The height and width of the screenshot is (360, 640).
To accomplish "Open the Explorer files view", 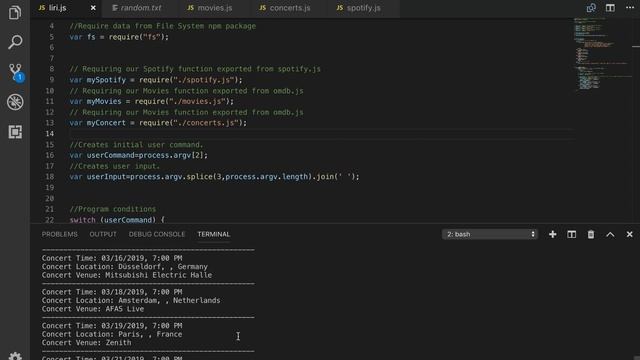I will pos(15,13).
